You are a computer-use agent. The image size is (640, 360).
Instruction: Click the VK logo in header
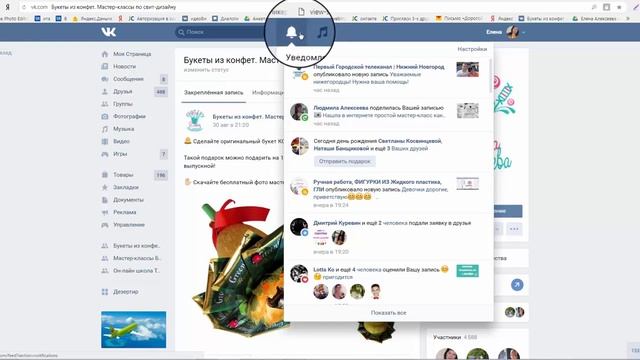click(109, 32)
